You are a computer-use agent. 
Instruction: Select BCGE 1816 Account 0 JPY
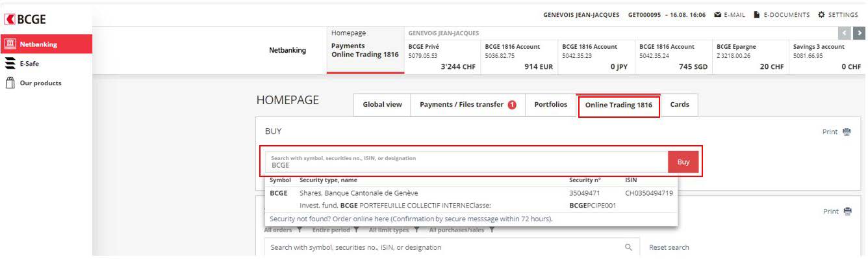tap(596, 57)
